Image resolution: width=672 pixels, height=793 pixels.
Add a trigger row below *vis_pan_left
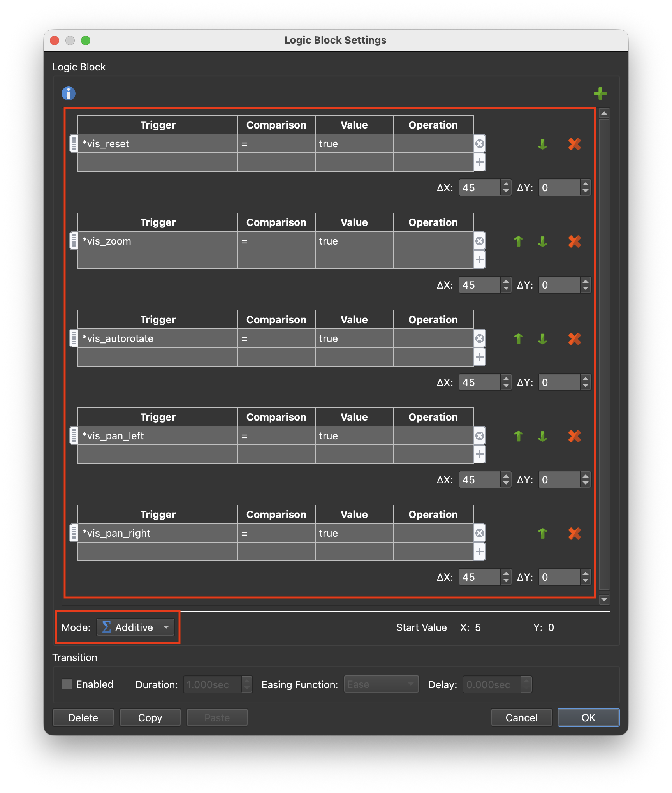(480, 454)
